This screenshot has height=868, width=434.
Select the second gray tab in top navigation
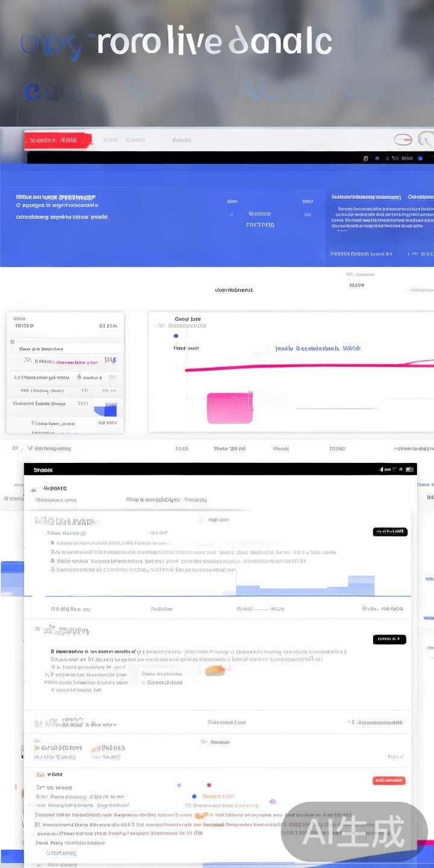136,140
